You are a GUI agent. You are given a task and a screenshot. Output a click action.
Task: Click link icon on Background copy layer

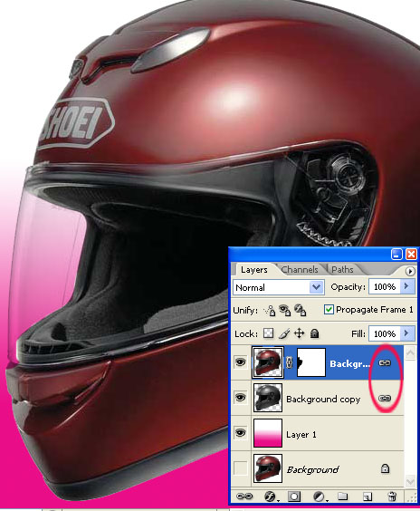click(x=385, y=399)
